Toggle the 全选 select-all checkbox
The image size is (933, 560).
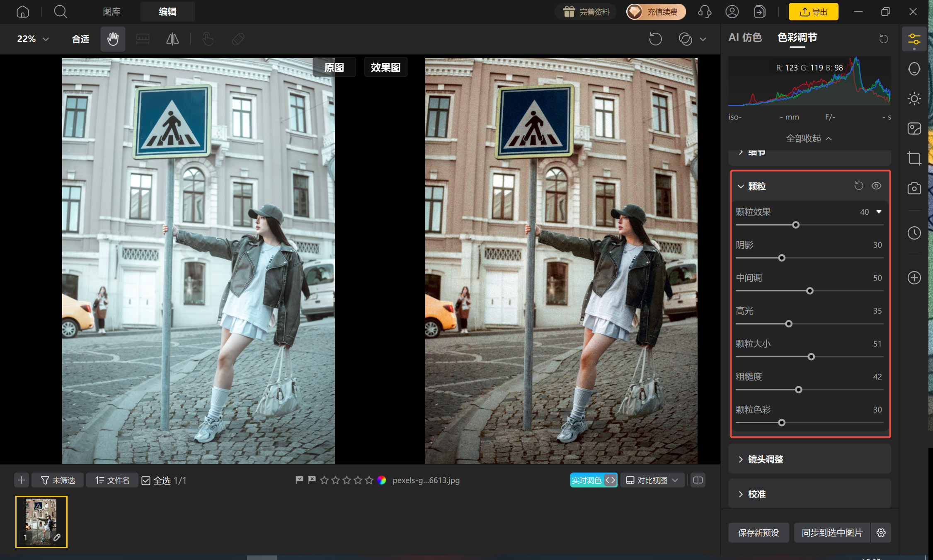click(x=146, y=480)
